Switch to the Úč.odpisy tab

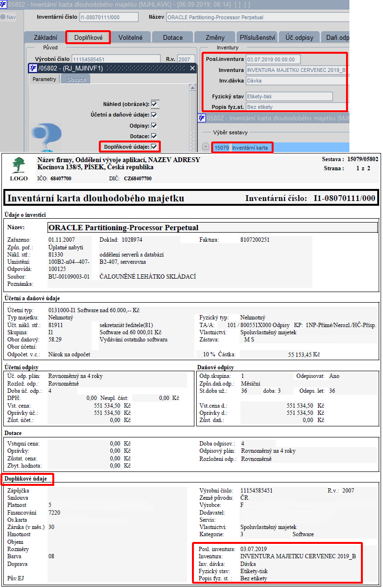point(299,37)
